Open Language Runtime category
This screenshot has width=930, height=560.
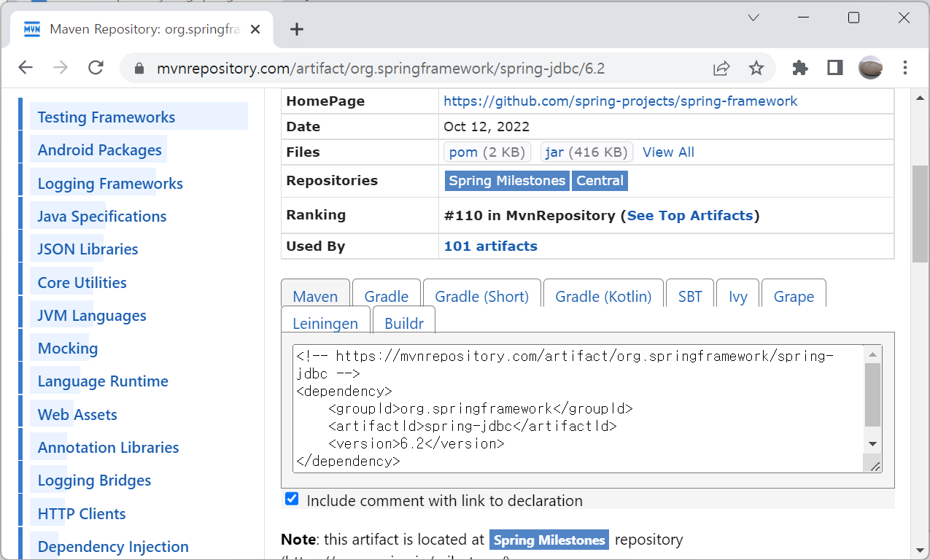point(103,381)
